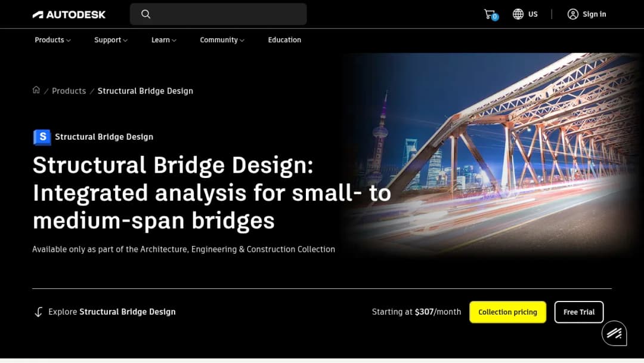Viewport: 644px width, 363px height.
Task: Expand the Products menu
Action: 52,40
